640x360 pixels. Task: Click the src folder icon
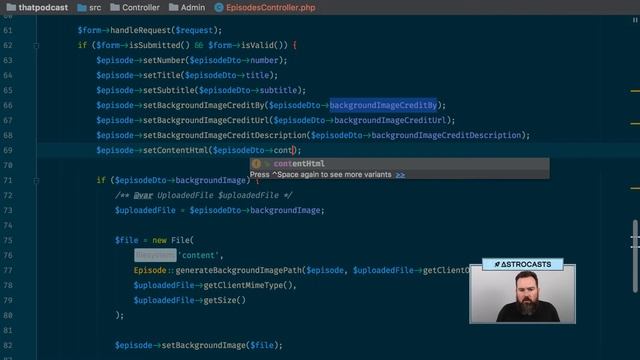pyautogui.click(x=82, y=7)
